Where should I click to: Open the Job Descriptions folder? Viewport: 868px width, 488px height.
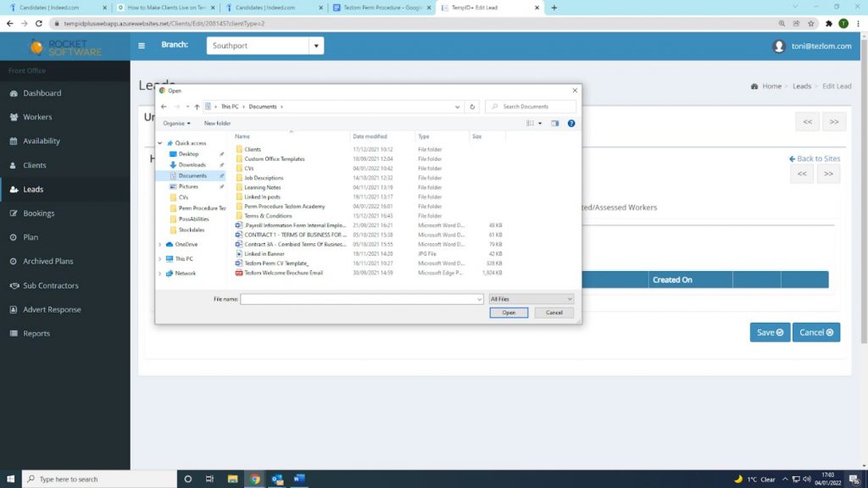coord(264,178)
